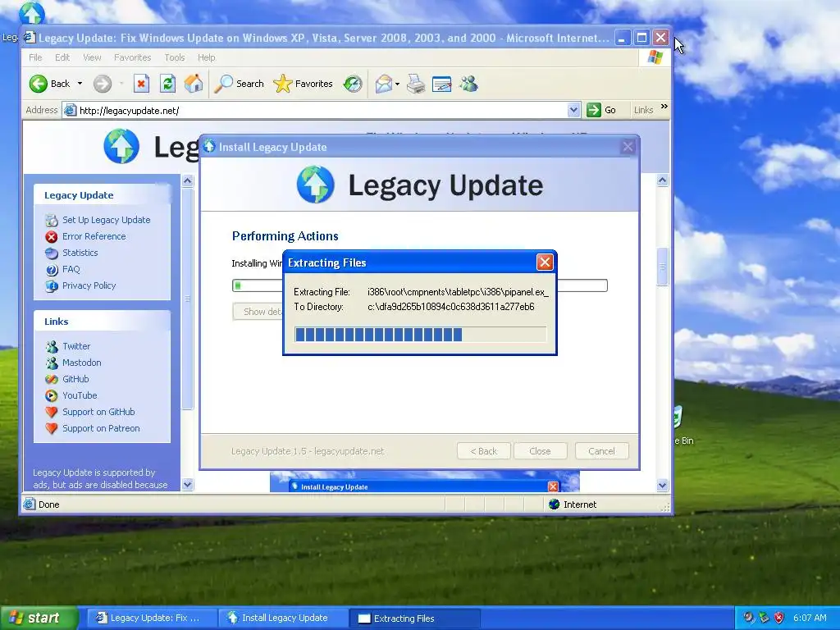Image resolution: width=840 pixels, height=630 pixels.
Task: Open the Home page icon in IE
Action: (x=194, y=84)
